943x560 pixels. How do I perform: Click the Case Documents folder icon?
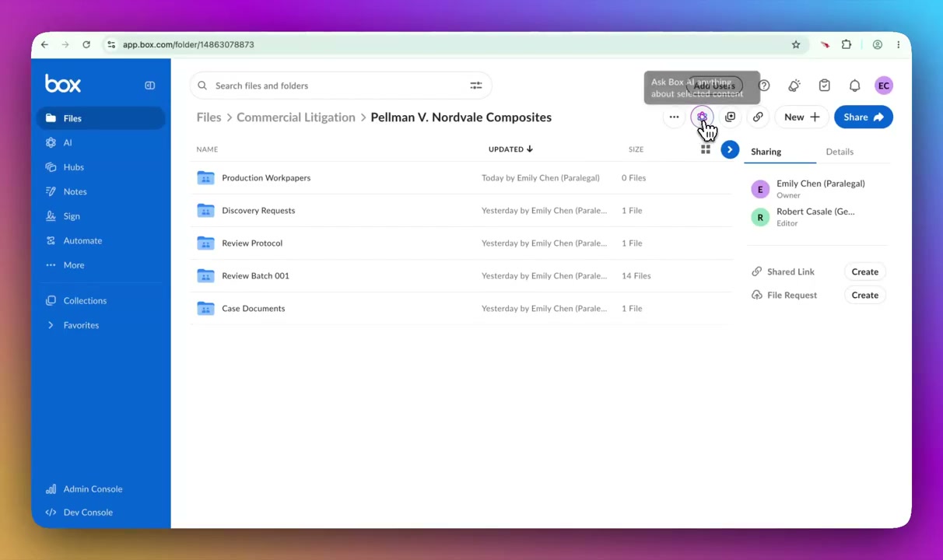coord(205,309)
